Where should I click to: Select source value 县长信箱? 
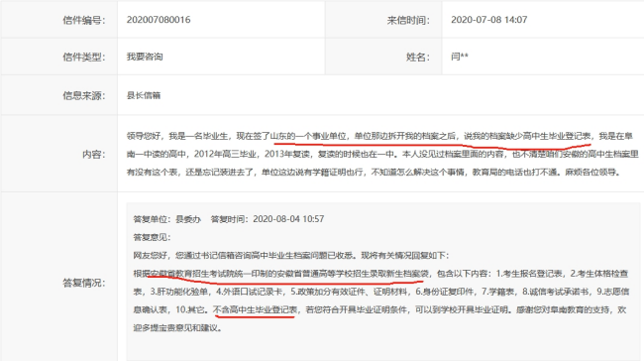tap(144, 95)
